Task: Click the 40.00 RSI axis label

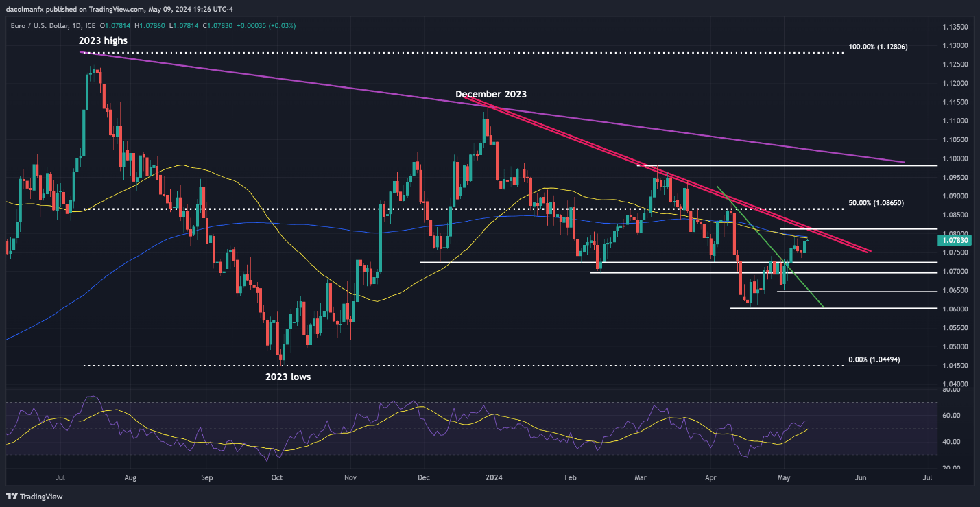Action: (951, 442)
